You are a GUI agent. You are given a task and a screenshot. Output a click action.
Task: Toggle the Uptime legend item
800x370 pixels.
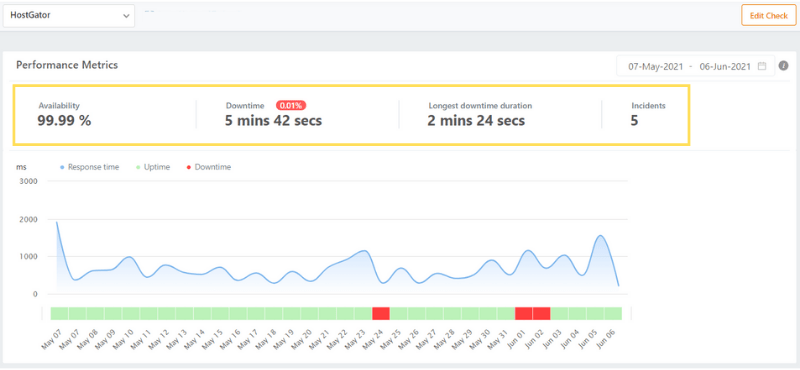tap(153, 167)
